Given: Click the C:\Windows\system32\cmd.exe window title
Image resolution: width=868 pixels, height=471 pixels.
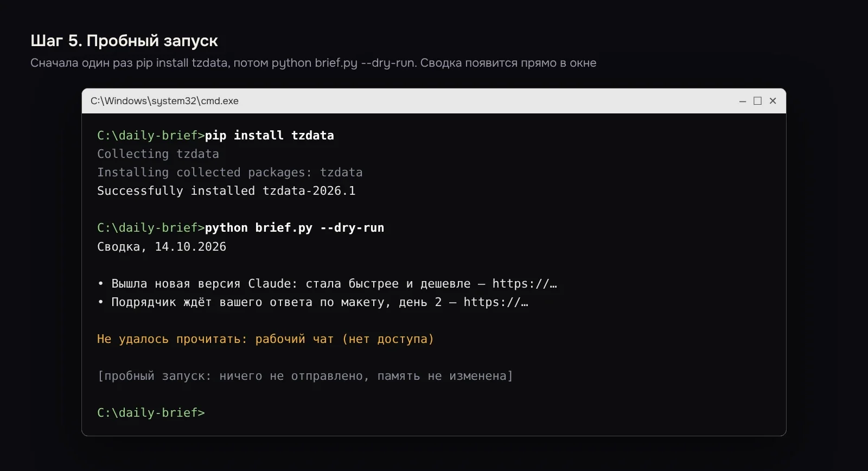Looking at the screenshot, I should [164, 101].
